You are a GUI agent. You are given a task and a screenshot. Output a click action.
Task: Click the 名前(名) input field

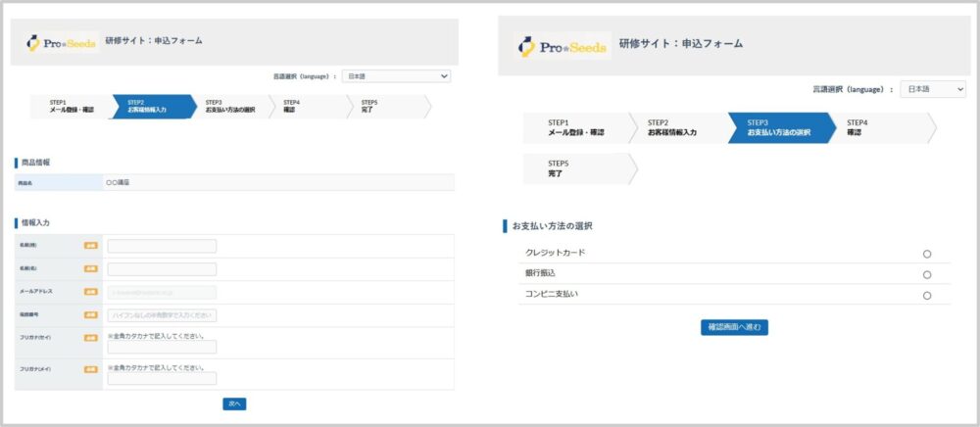pyautogui.click(x=162, y=269)
